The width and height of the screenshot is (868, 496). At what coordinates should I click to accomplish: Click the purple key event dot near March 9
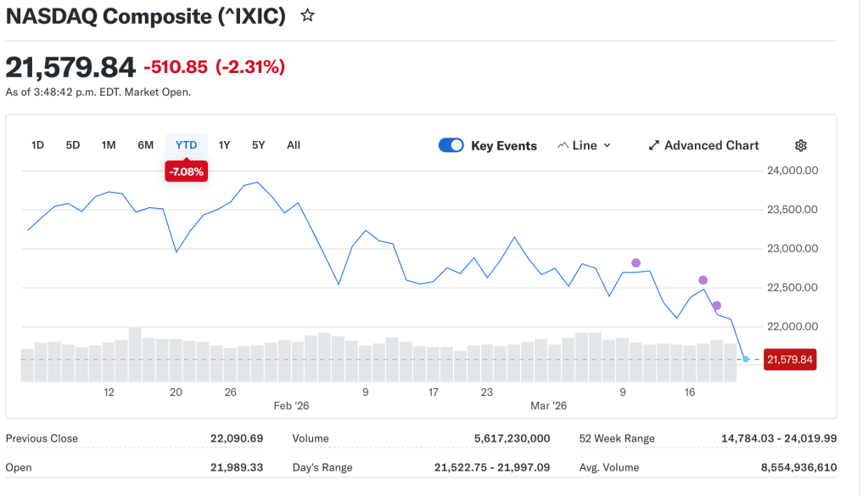click(636, 262)
